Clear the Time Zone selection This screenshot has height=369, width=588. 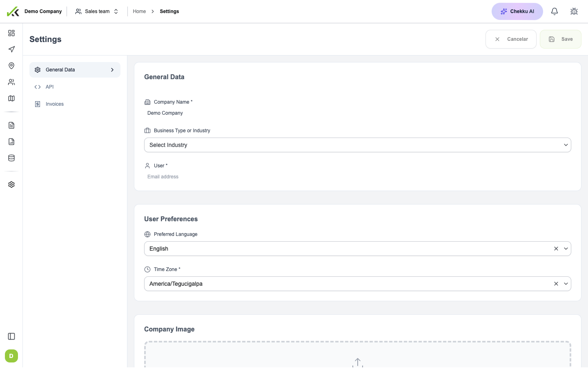click(556, 284)
